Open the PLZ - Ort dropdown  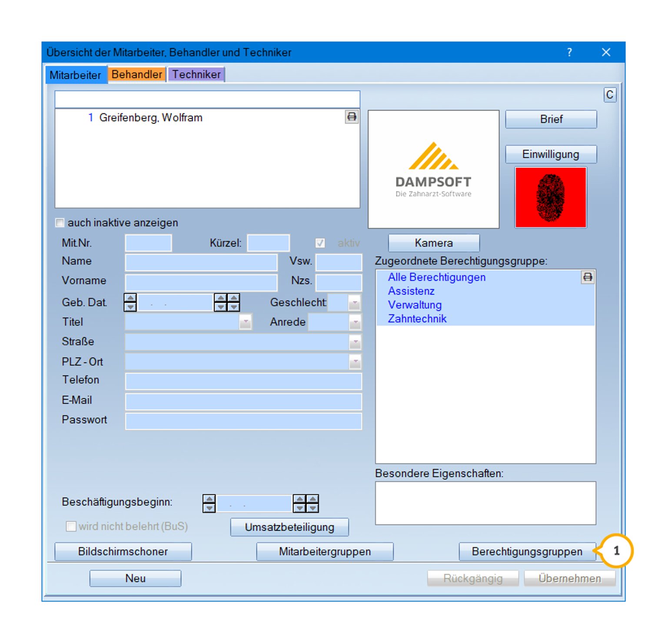pyautogui.click(x=355, y=361)
